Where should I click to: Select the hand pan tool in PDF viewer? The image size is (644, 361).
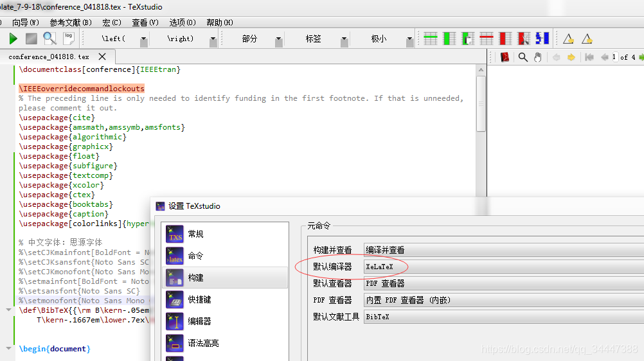[x=537, y=57]
